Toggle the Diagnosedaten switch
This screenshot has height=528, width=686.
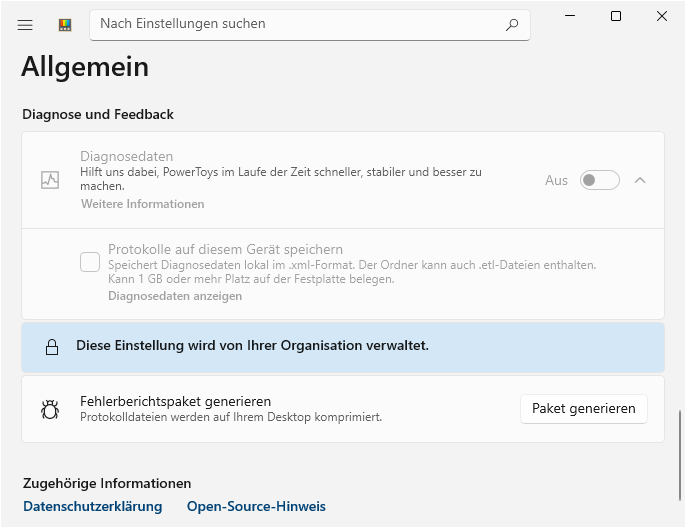[x=599, y=180]
